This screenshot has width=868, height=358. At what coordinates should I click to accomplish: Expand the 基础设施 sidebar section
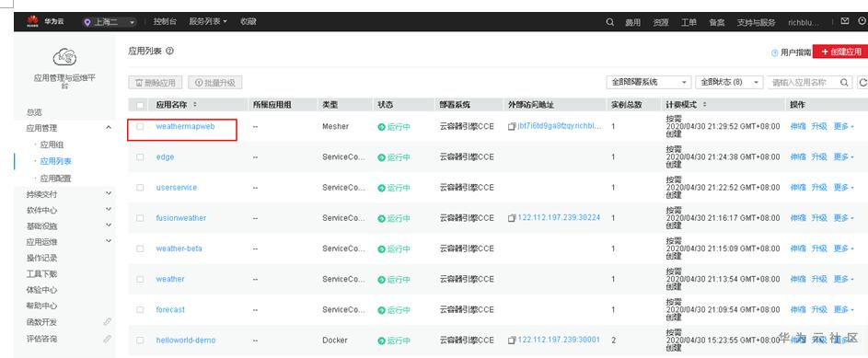tap(109, 225)
